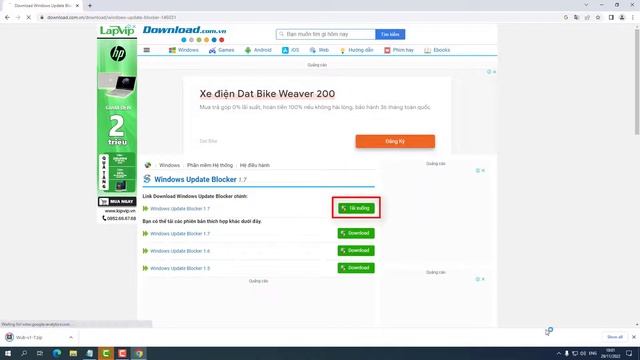The height and width of the screenshot is (360, 640).
Task: Click the Windows Update Blocker 1.6 link
Action: click(180, 251)
